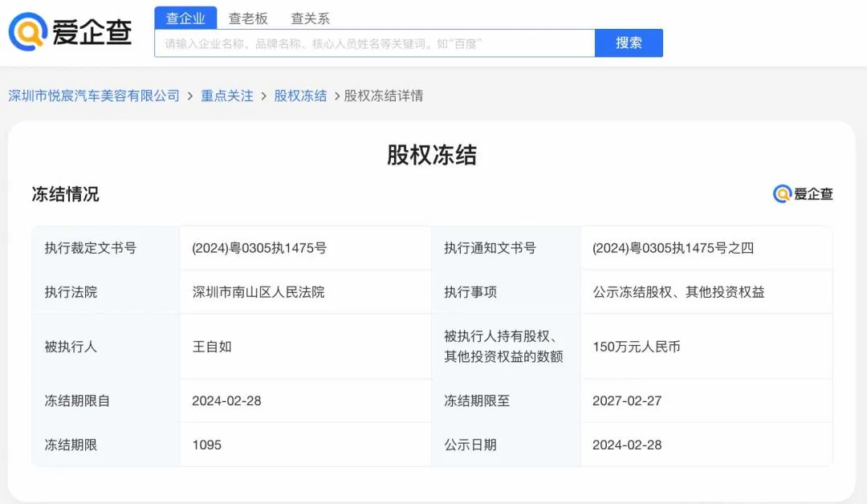The image size is (867, 504).
Task: Click the 爱企查 logo at top left
Action: [71, 31]
